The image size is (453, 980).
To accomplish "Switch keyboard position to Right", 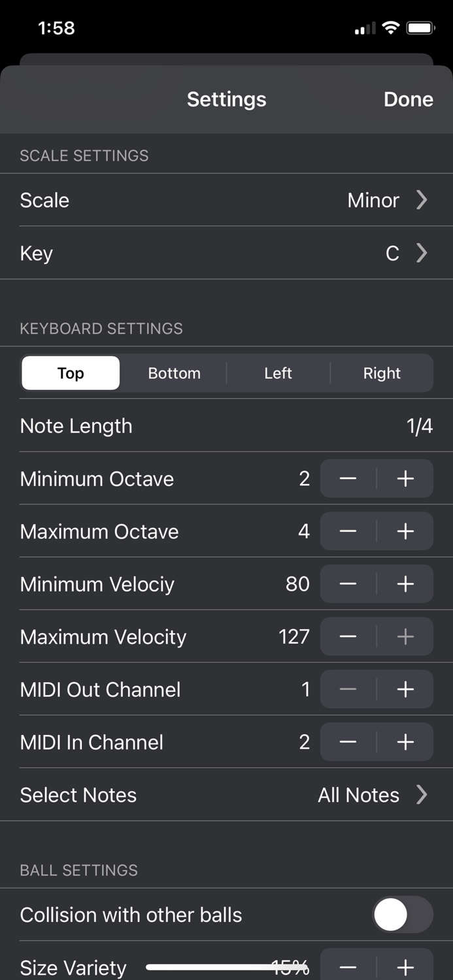I will 382,373.
